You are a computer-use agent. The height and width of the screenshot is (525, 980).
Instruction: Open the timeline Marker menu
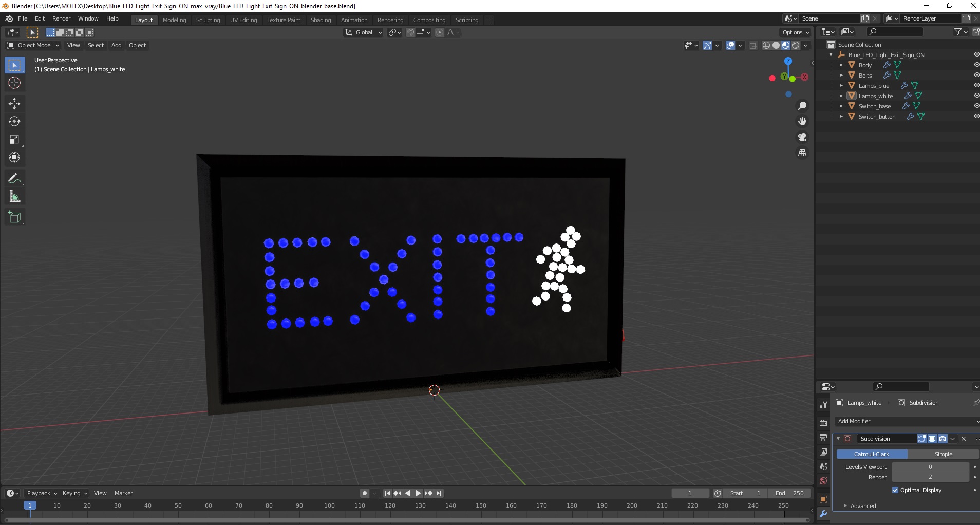[x=123, y=493]
